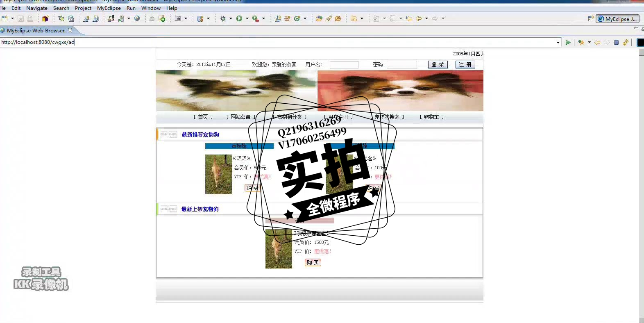Expand the External Tools dropdown arrow
Viewport: 644px width, 323px height.
(x=263, y=18)
